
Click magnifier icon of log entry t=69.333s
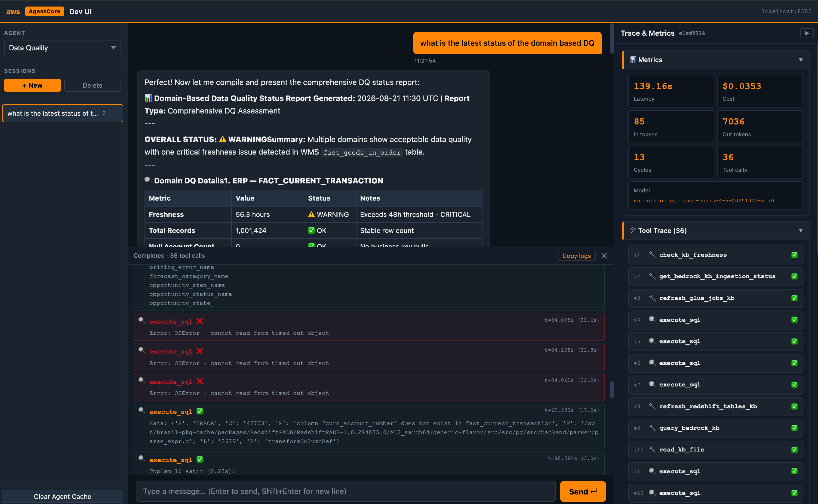(x=142, y=410)
